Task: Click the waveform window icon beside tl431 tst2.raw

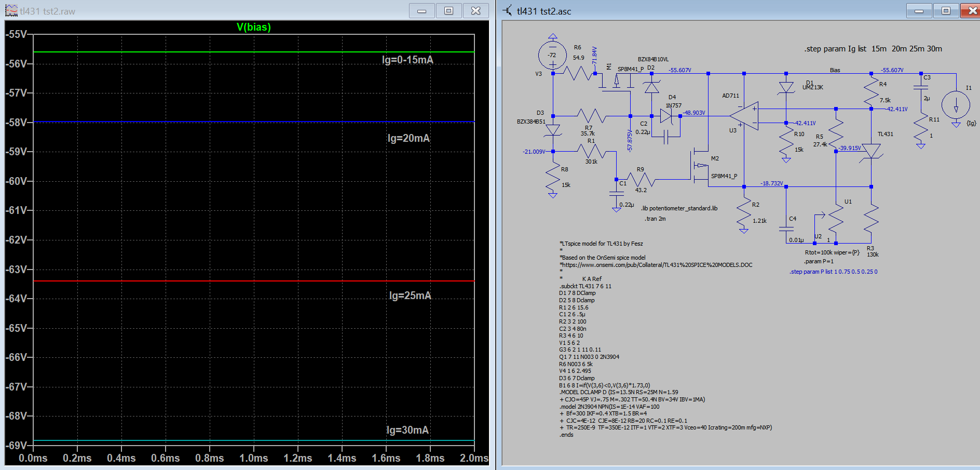Action: coord(11,10)
